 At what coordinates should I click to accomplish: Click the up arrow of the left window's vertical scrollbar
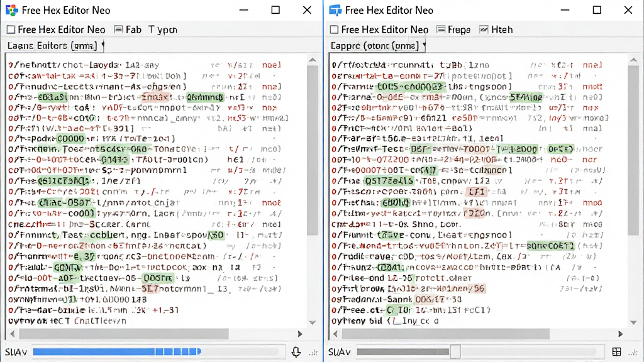click(313, 60)
